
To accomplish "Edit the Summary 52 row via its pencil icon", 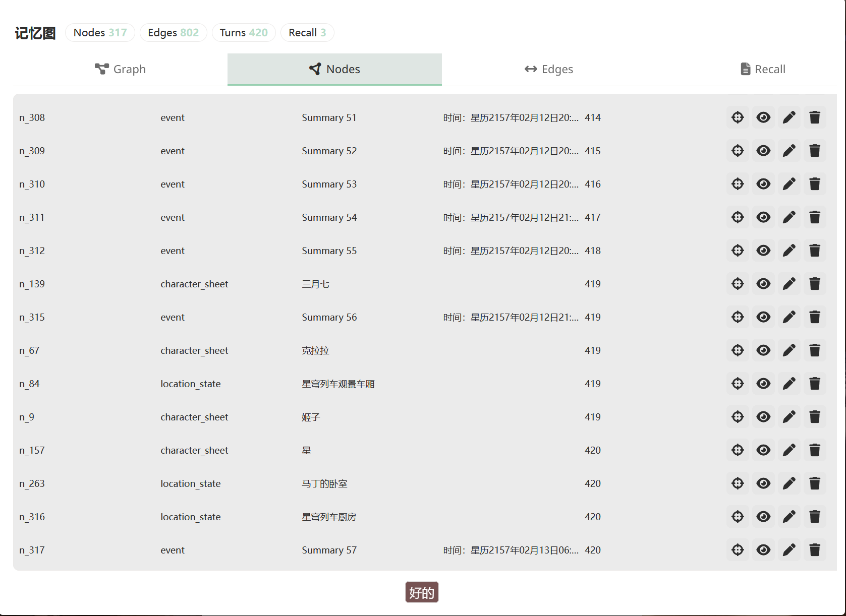I will [789, 151].
